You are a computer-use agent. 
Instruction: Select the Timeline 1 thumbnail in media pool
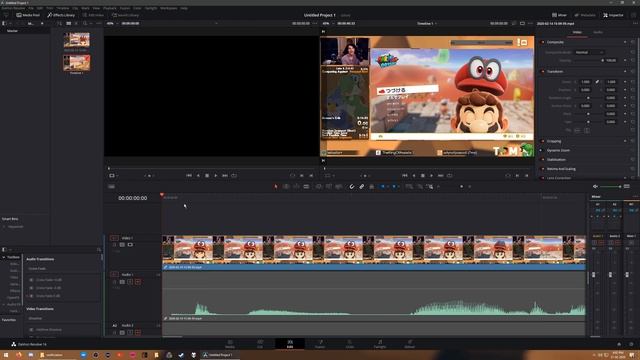click(76, 63)
